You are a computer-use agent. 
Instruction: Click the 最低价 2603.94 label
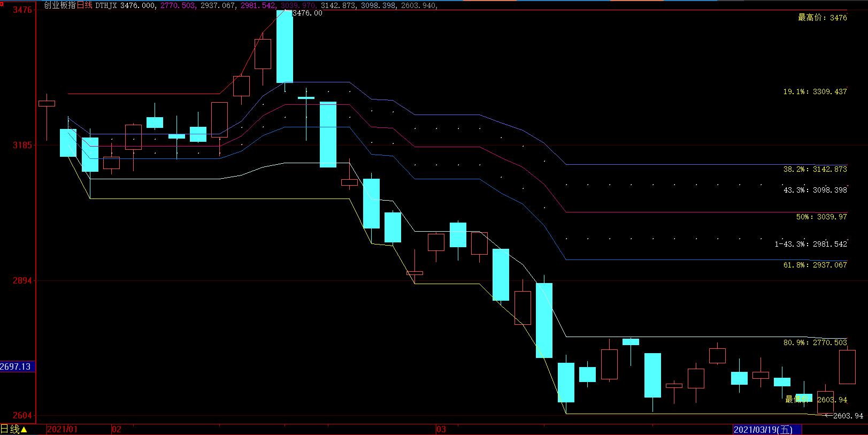[816, 400]
